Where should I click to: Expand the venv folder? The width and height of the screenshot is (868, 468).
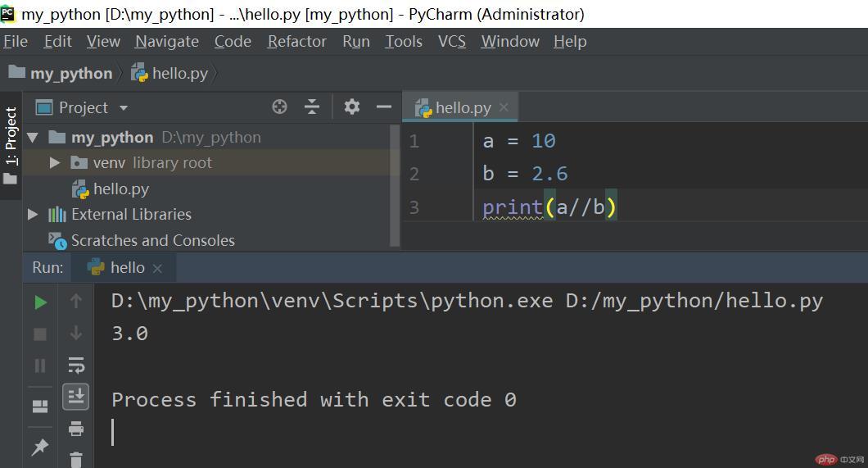coord(55,163)
